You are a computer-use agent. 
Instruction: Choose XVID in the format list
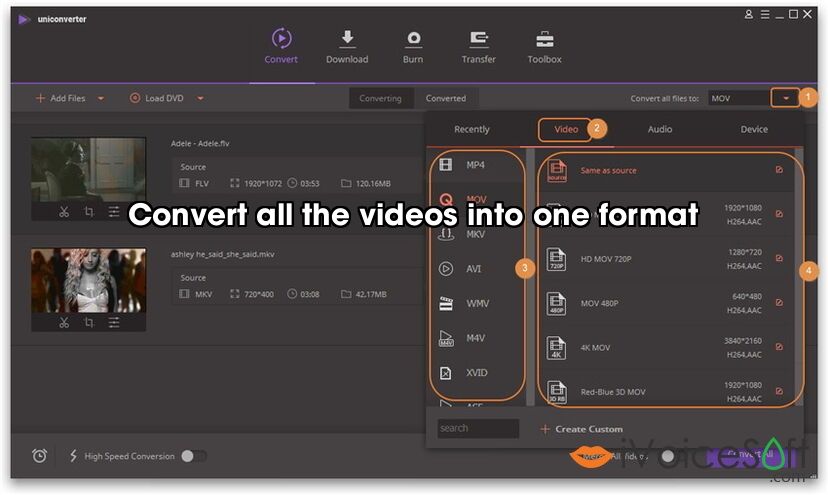pyautogui.click(x=476, y=373)
